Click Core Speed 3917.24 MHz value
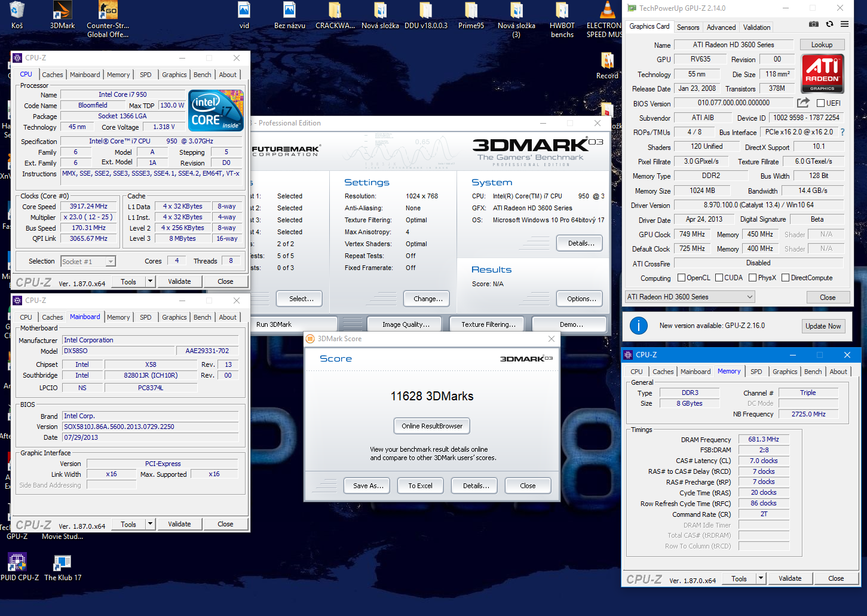The image size is (867, 616). pos(88,206)
